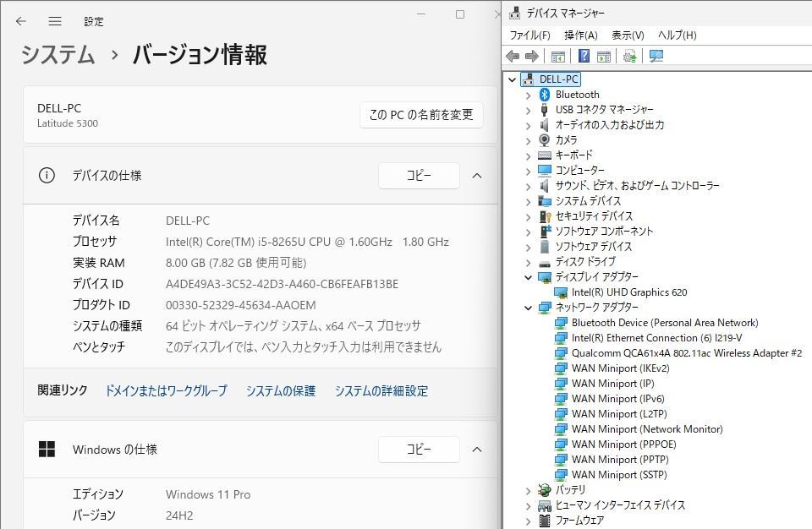Click the Settings back arrow
This screenshot has height=529, width=812.
pyautogui.click(x=20, y=21)
